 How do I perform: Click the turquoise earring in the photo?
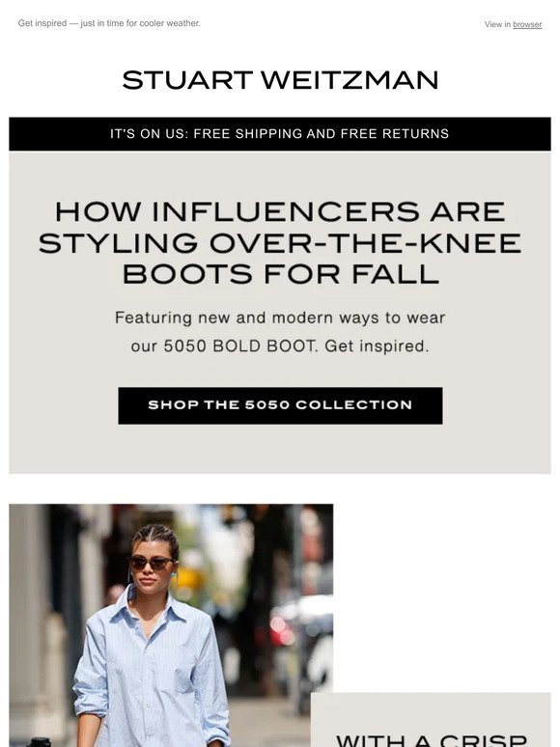pos(173,575)
